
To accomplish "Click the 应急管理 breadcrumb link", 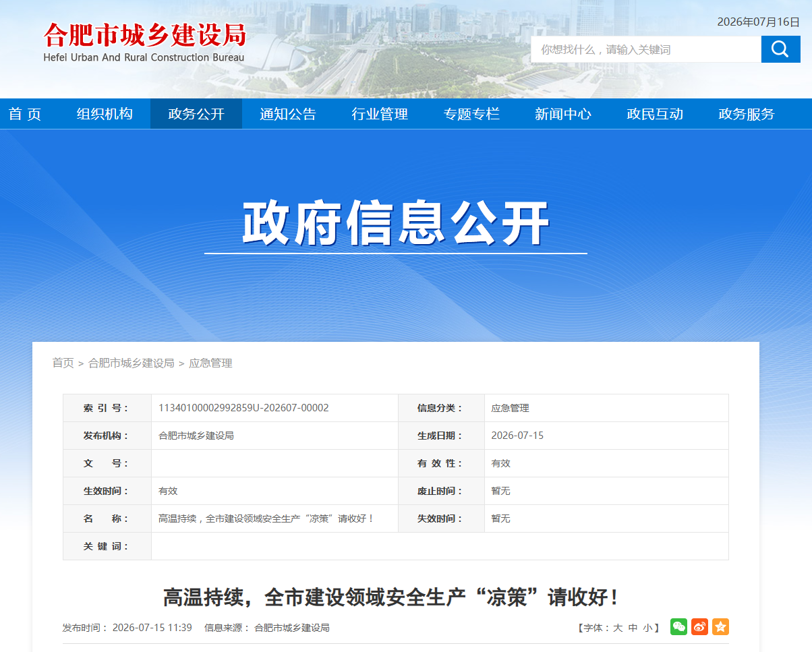I will click(210, 363).
